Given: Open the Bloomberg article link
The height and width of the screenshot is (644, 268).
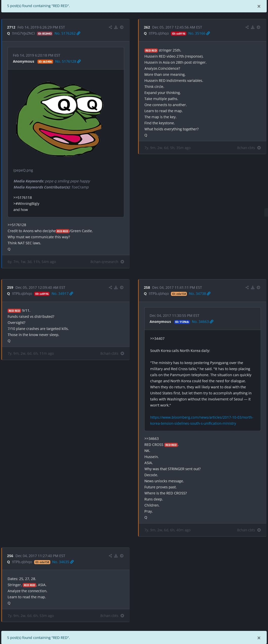Looking at the screenshot, I should 202,420.
